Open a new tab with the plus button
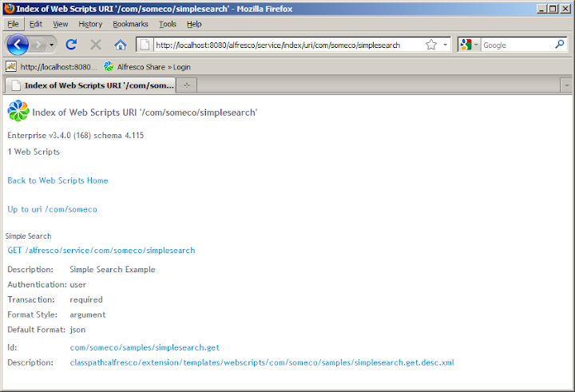This screenshot has width=575, height=392. coord(187,85)
